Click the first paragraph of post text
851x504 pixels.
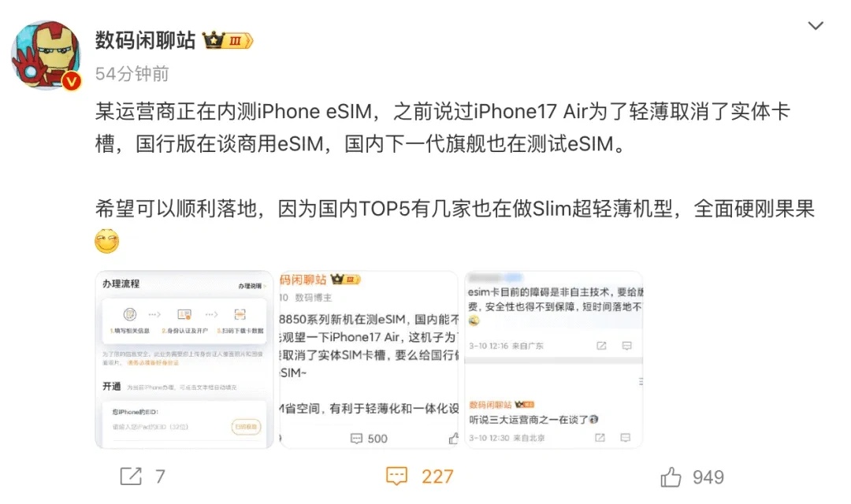[x=442, y=128]
